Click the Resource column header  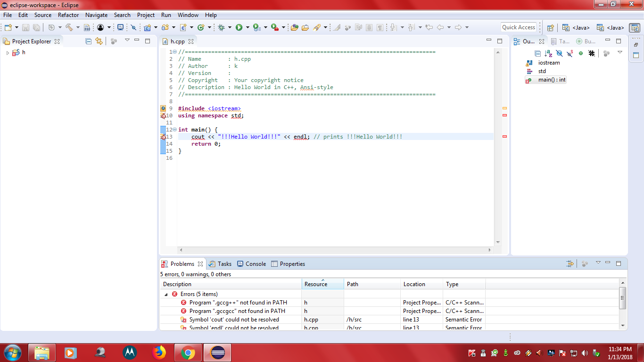pos(323,284)
